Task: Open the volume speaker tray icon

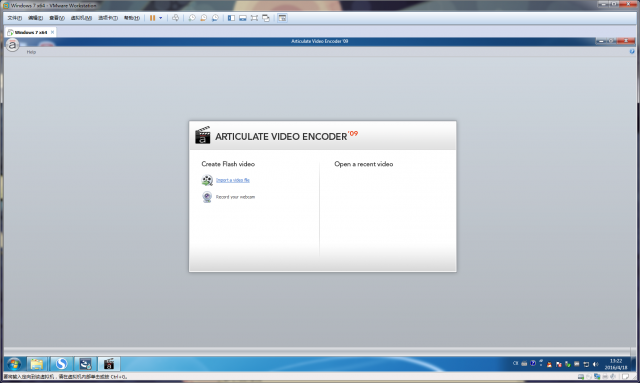Action: (x=595, y=364)
